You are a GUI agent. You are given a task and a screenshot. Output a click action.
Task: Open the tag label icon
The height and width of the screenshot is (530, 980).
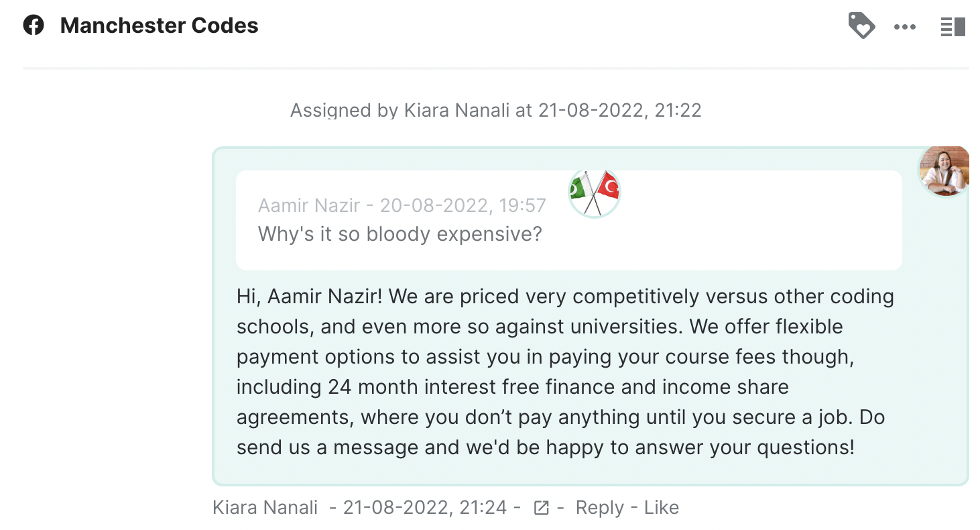(x=861, y=26)
